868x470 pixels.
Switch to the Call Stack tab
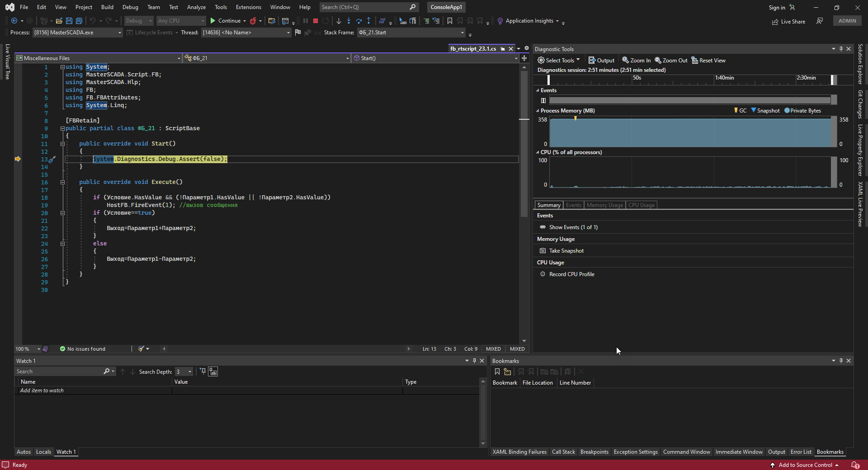click(563, 452)
